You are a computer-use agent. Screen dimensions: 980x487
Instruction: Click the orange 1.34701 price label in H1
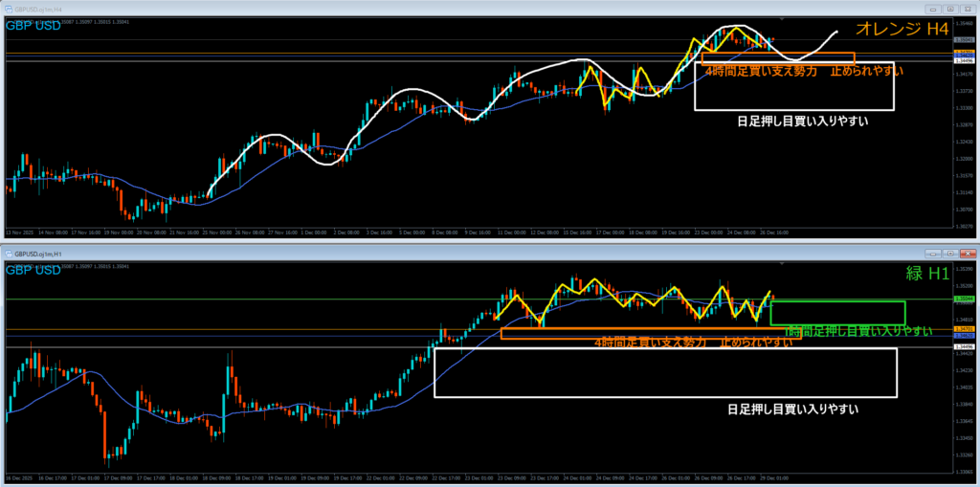point(963,329)
